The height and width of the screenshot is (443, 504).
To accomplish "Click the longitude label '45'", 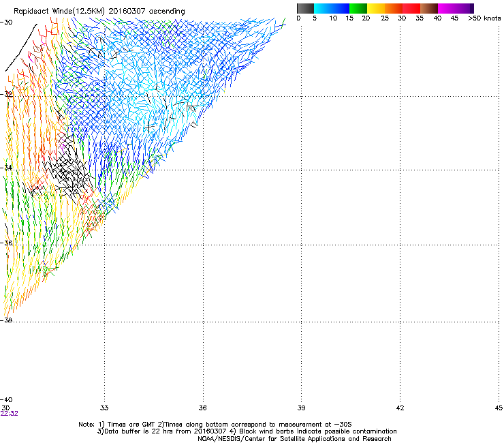I will point(499,408).
